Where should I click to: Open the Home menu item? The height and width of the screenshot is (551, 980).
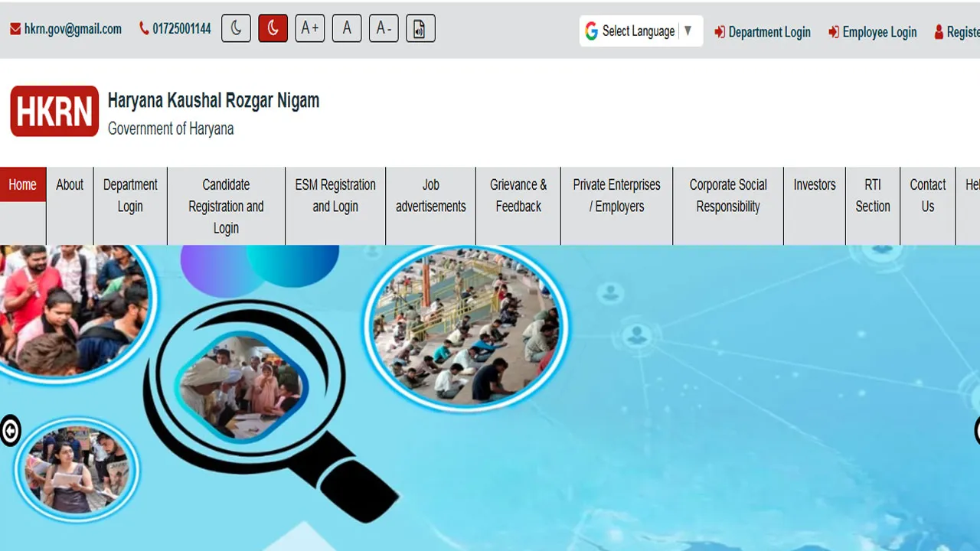point(23,184)
